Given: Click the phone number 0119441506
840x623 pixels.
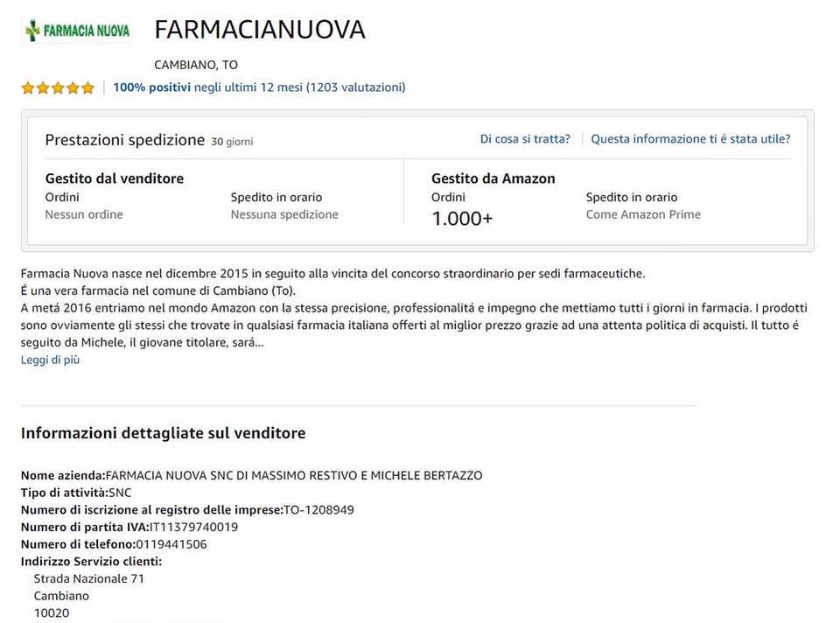Looking at the screenshot, I should click(x=171, y=544).
